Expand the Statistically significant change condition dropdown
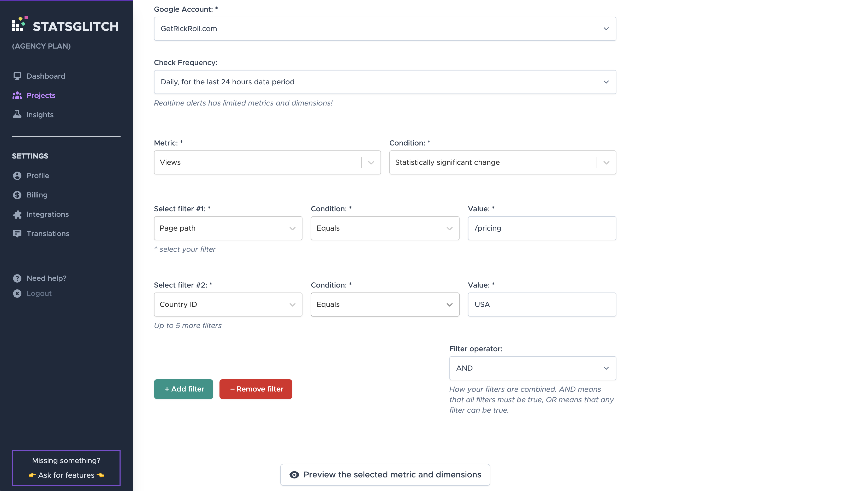Viewport: 868px width, 491px height. (502, 162)
